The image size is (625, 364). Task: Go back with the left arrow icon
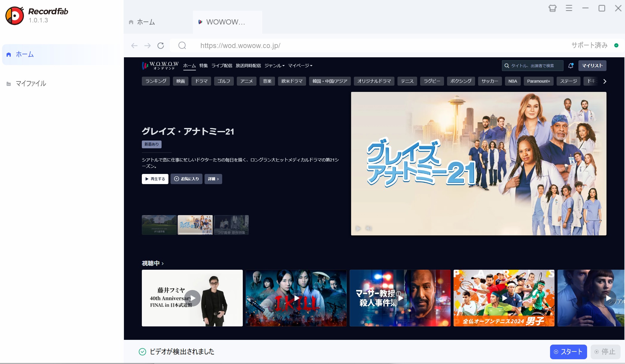coord(134,46)
